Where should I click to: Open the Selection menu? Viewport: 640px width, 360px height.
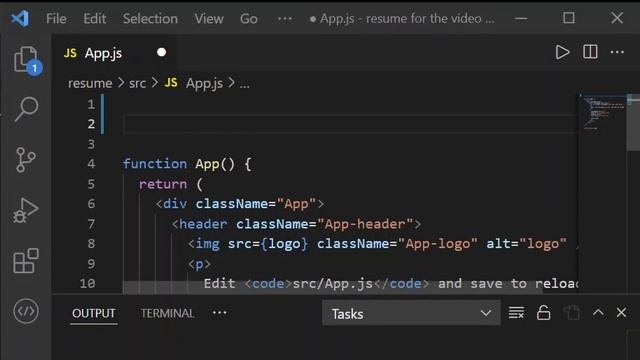[150, 19]
